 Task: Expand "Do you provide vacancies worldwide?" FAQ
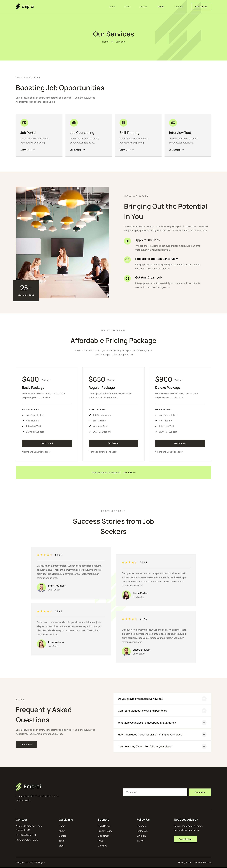[204, 699]
